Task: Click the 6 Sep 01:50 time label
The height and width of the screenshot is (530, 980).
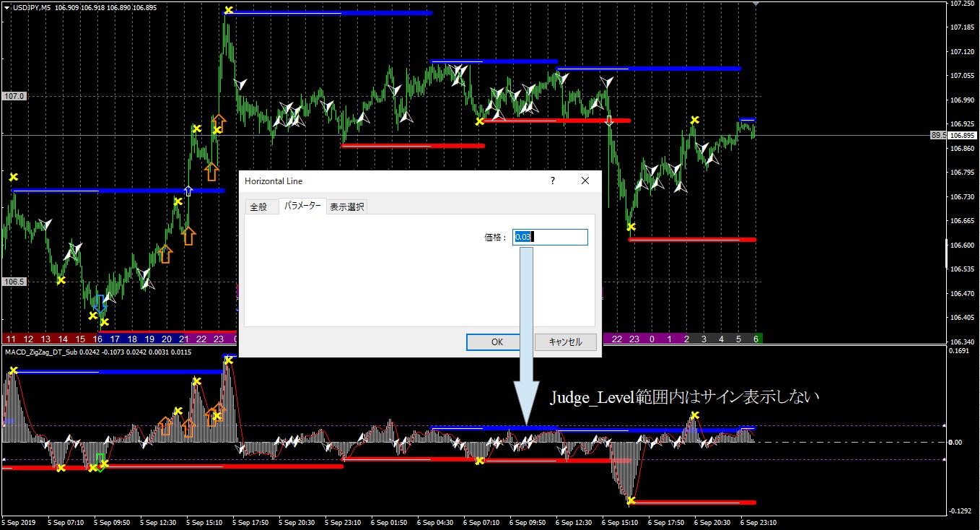Action: point(388,523)
